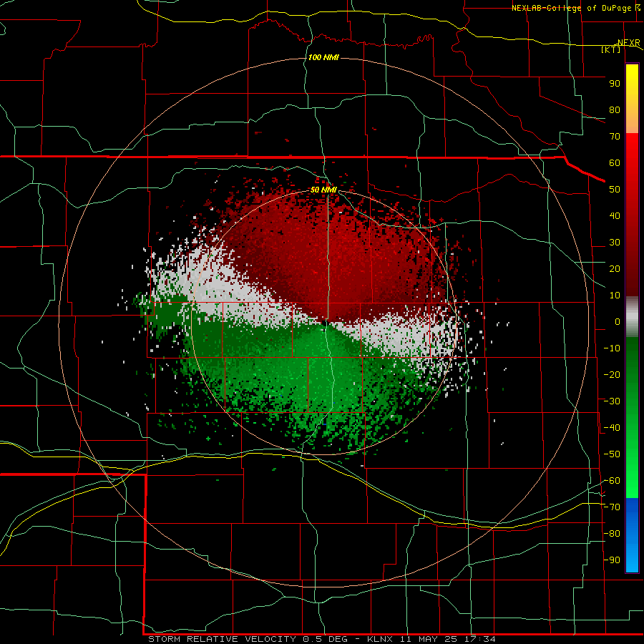Click the positive 10 value on velocity scale

[x=615, y=296]
